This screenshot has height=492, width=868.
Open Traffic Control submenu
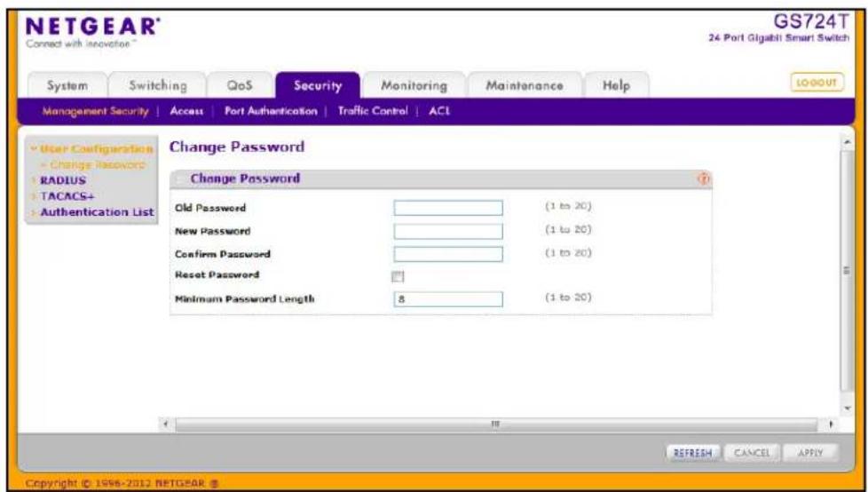[373, 111]
